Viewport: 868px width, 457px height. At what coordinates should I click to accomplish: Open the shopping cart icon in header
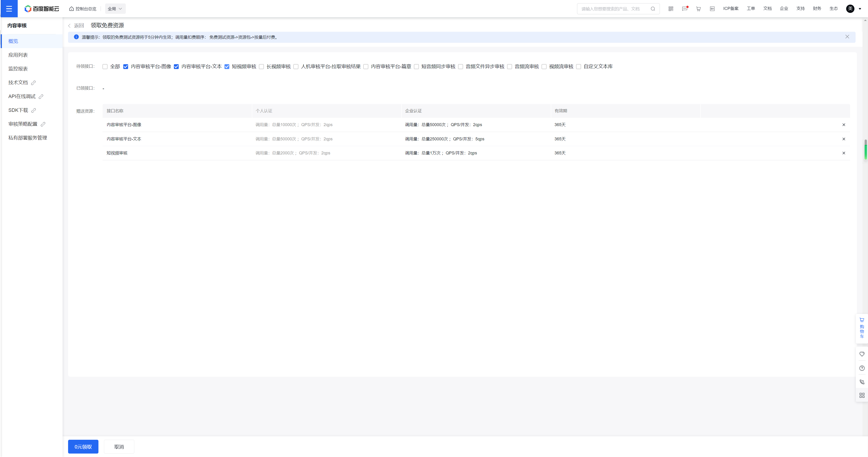(x=698, y=9)
